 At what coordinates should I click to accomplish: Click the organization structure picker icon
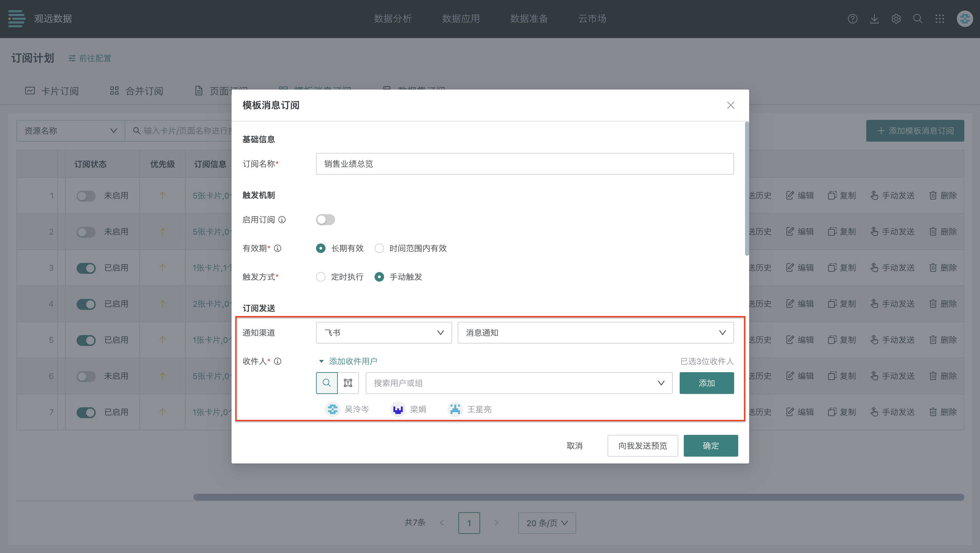click(348, 383)
